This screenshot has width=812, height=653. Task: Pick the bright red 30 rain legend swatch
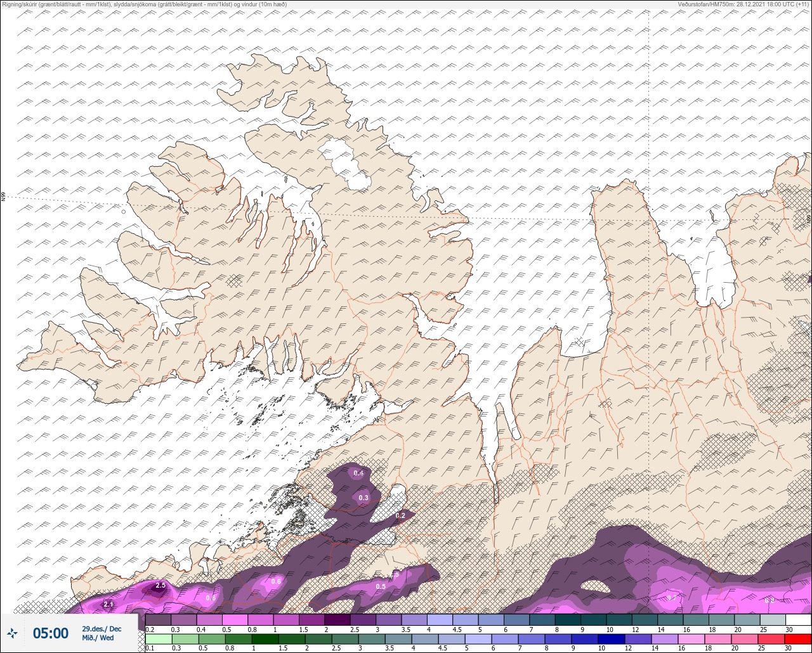[x=798, y=639]
